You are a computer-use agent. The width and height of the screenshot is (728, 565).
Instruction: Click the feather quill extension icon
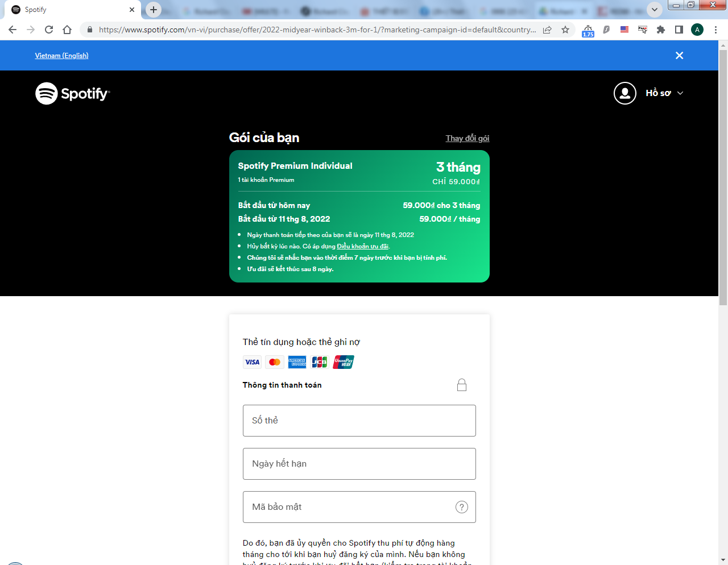(x=606, y=30)
